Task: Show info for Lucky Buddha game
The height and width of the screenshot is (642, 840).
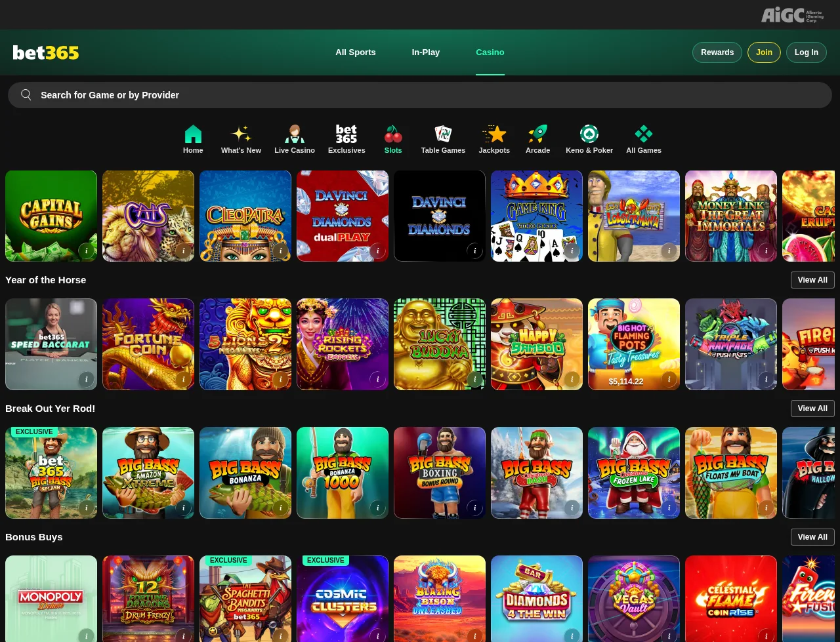Action: [474, 379]
